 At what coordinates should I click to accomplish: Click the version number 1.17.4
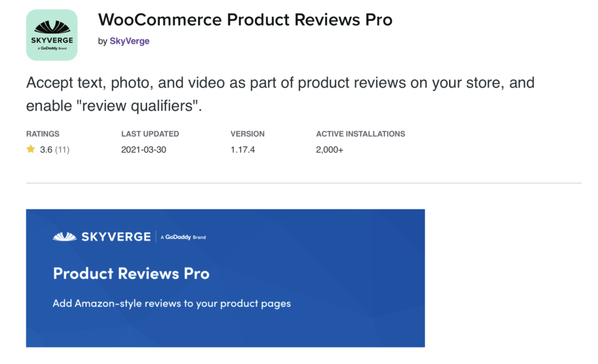(x=242, y=150)
